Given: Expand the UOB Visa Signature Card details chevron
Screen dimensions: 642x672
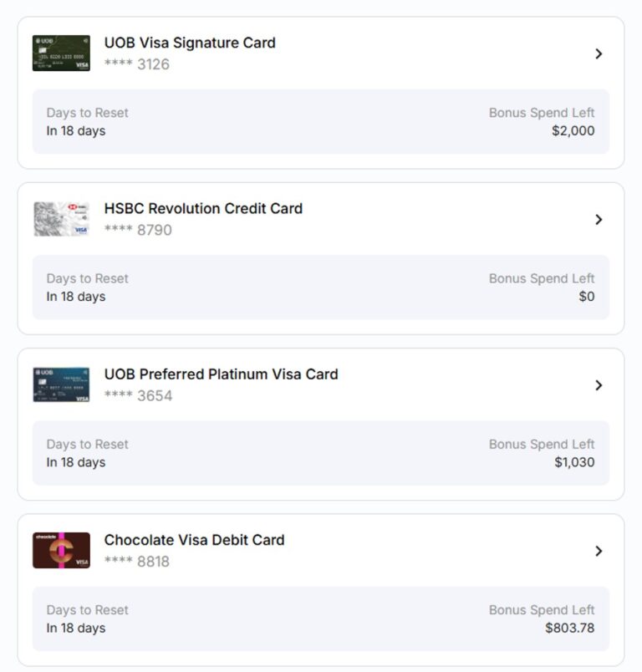Looking at the screenshot, I should 600,53.
